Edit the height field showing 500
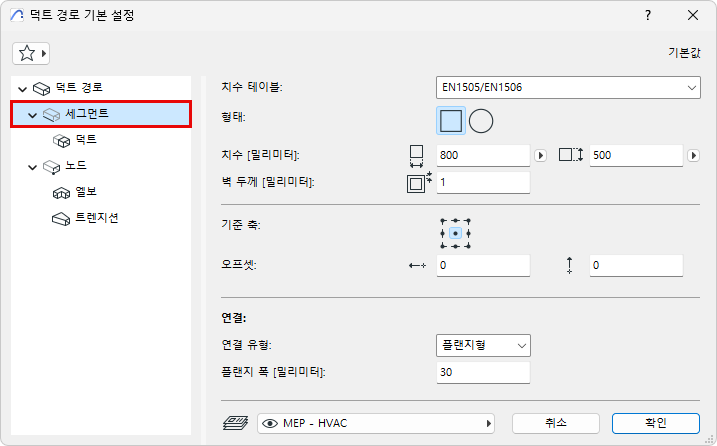717x446 pixels. tap(636, 156)
